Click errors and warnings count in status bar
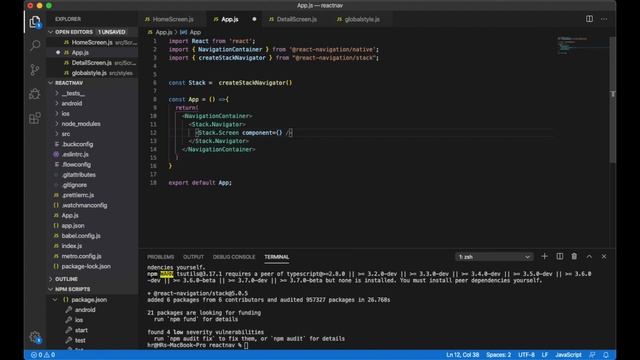This screenshot has height=360, width=640. pyautogui.click(x=43, y=355)
